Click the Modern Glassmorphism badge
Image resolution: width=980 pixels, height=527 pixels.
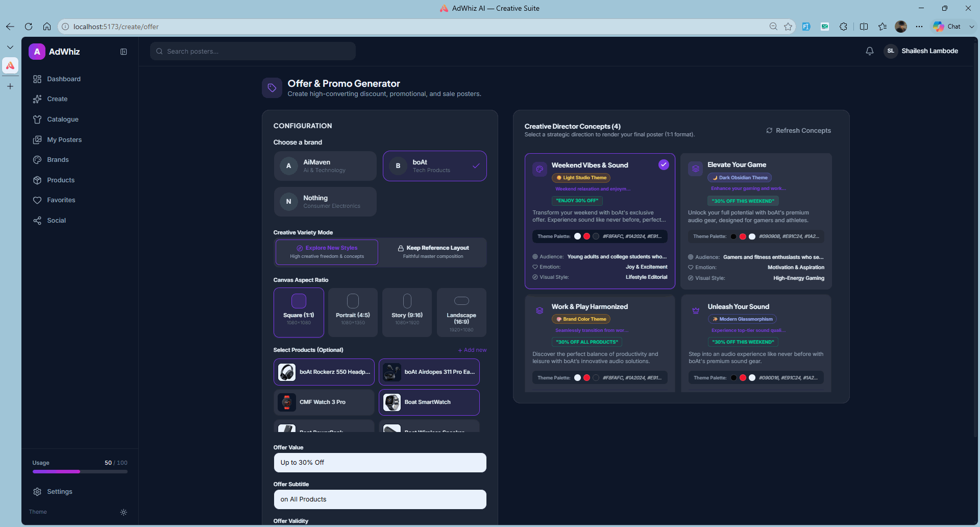tap(742, 319)
